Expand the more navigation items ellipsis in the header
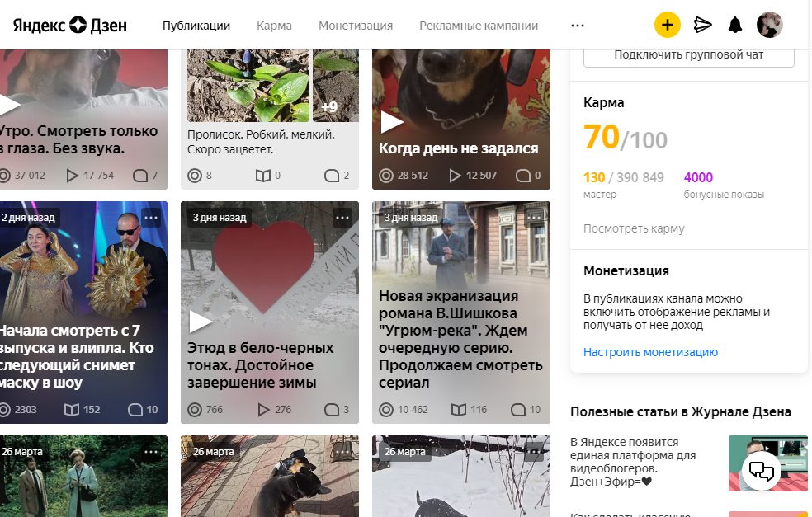 [x=578, y=26]
